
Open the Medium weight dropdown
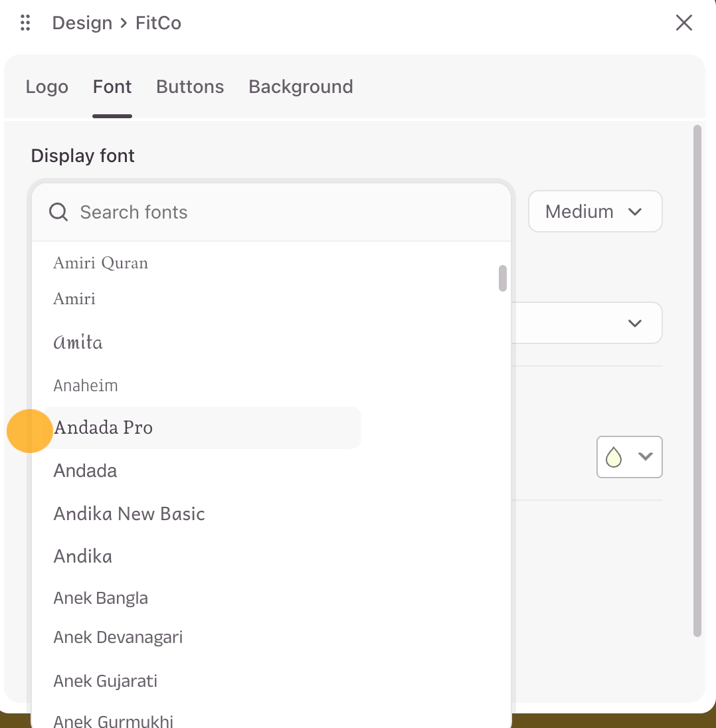click(595, 211)
